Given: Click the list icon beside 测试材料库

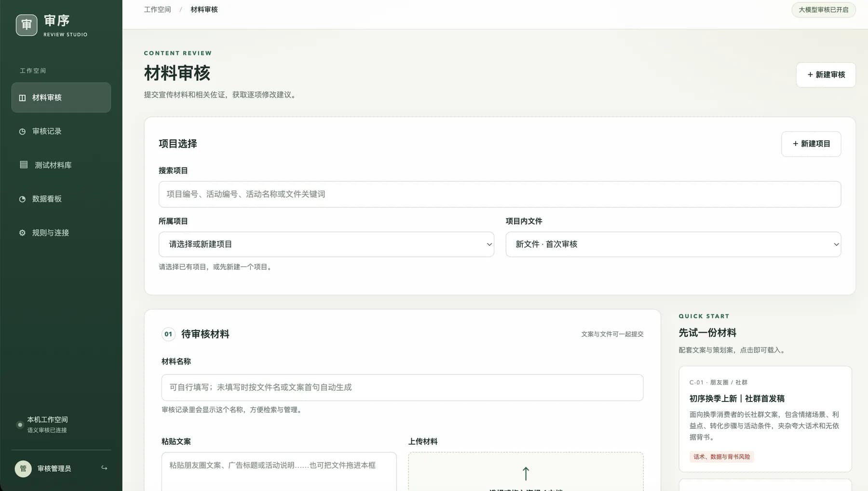Looking at the screenshot, I should [24, 165].
